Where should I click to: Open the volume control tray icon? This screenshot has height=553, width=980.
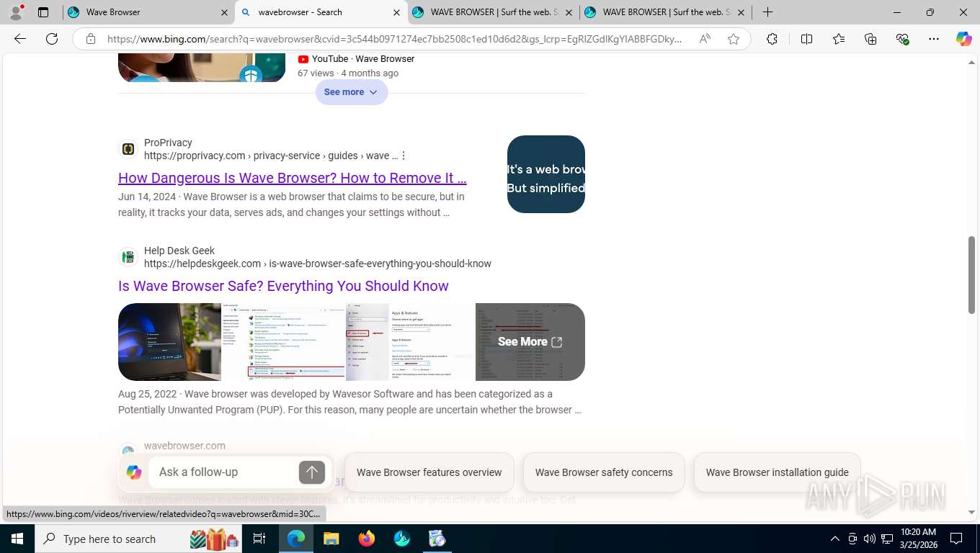pyautogui.click(x=870, y=539)
